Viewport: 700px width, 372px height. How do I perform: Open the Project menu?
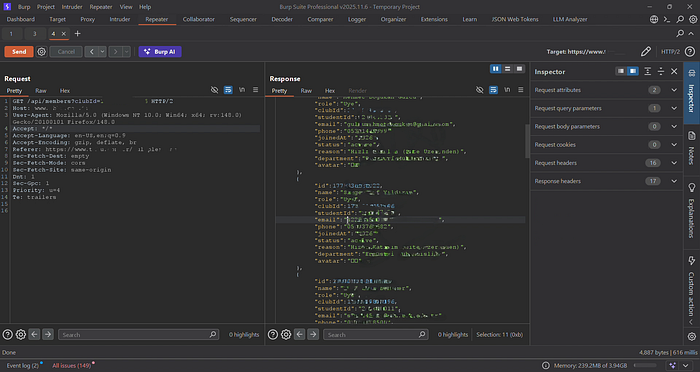(x=46, y=7)
